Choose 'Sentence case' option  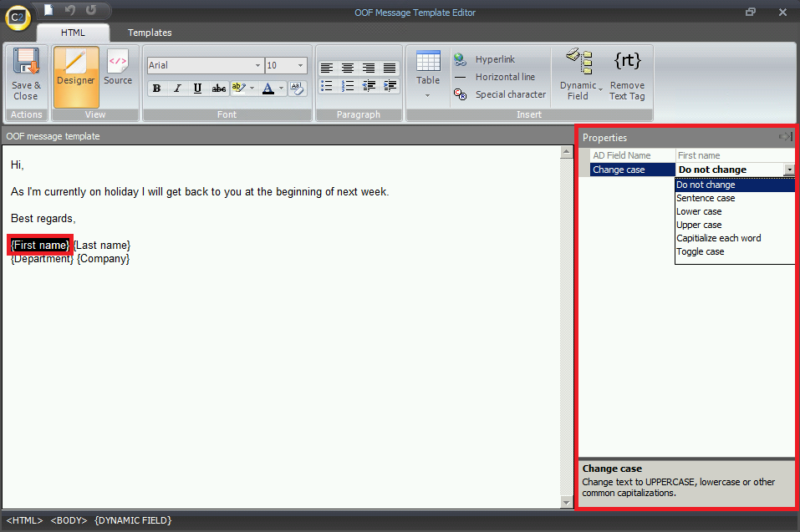tap(735, 198)
